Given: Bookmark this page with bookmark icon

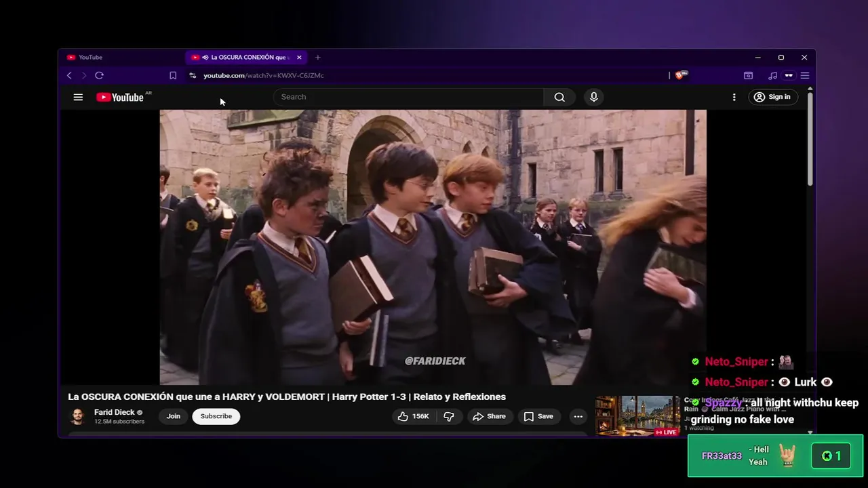Looking at the screenshot, I should point(173,75).
